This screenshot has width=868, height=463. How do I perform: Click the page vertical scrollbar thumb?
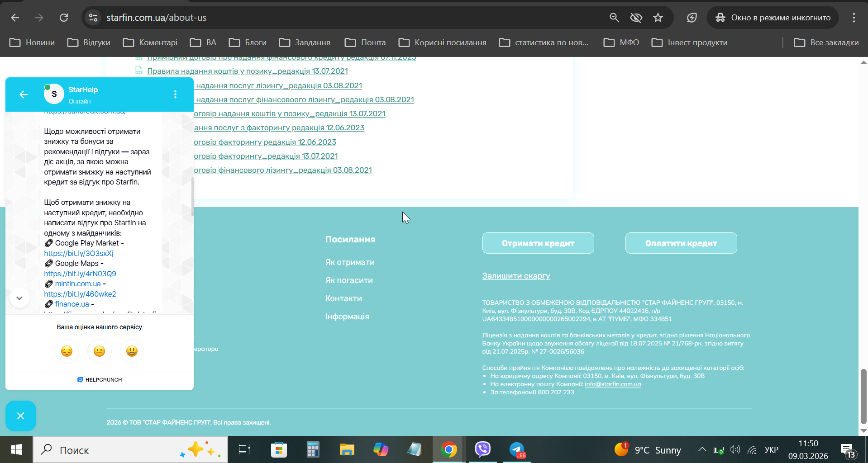863,397
